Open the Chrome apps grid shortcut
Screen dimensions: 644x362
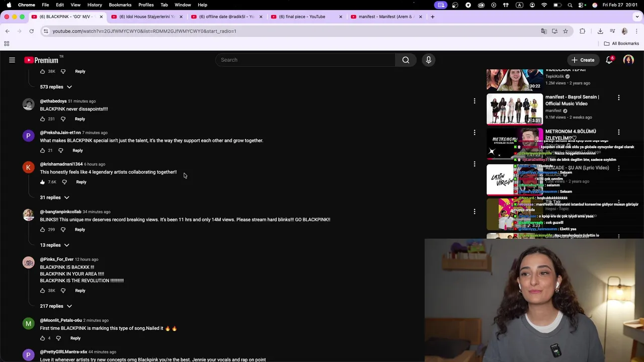(x=7, y=44)
